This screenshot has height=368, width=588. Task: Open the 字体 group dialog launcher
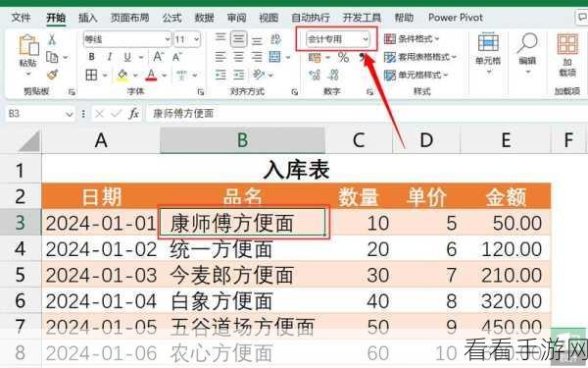coord(201,91)
